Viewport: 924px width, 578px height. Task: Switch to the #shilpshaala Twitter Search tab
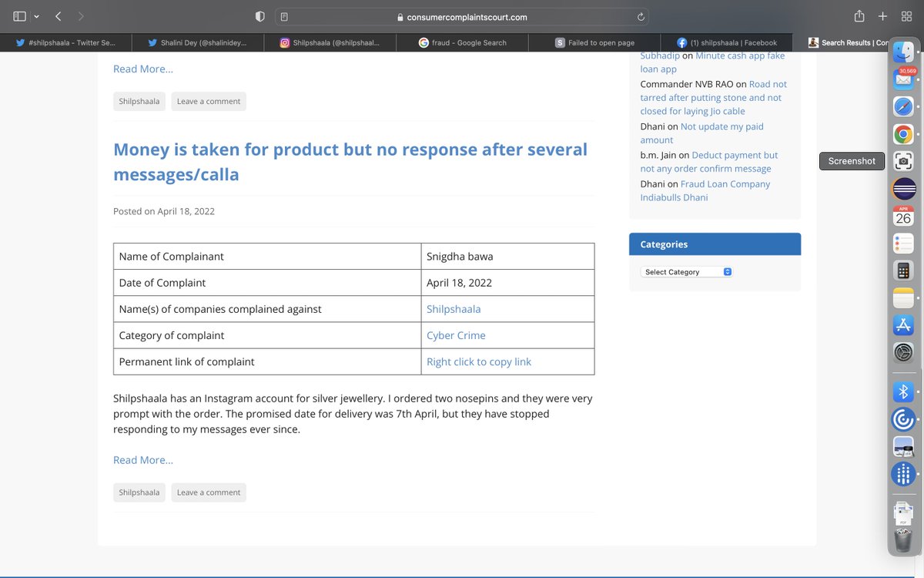[x=65, y=42]
